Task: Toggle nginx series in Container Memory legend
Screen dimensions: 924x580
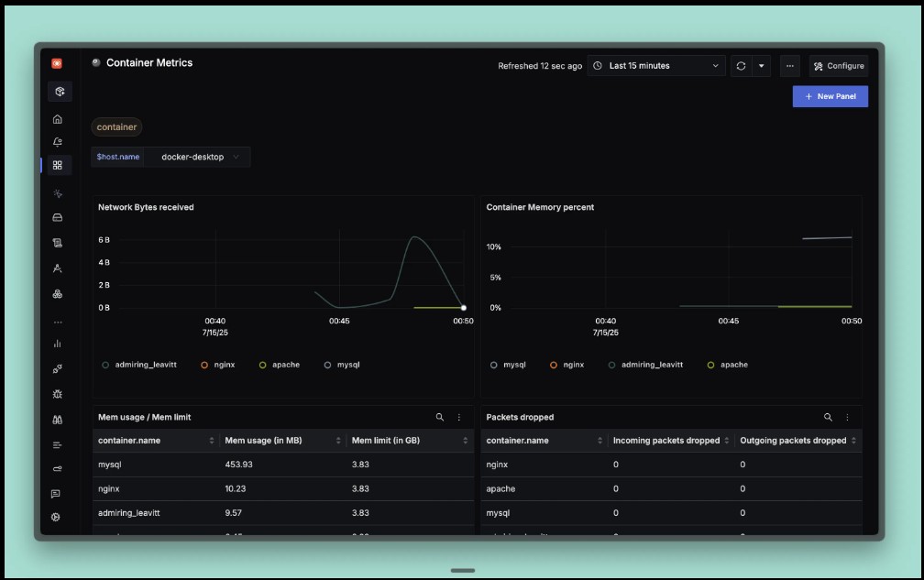Action: point(566,365)
